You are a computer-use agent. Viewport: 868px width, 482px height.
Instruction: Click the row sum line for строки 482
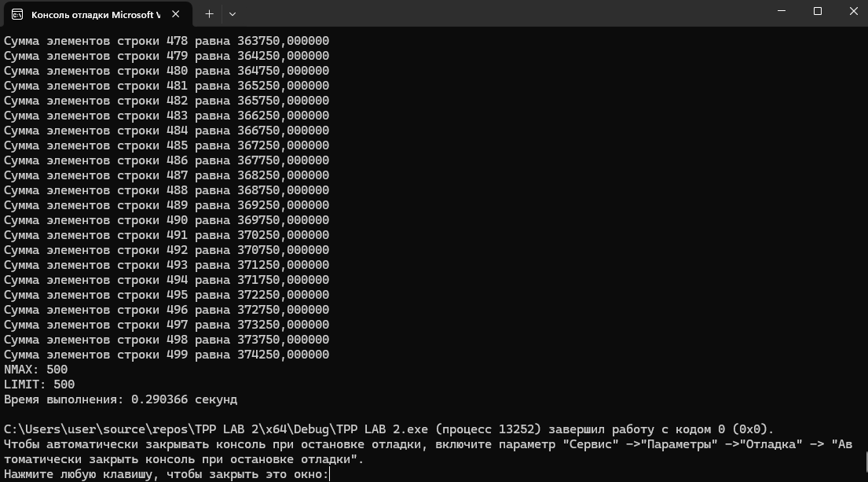[167, 101]
